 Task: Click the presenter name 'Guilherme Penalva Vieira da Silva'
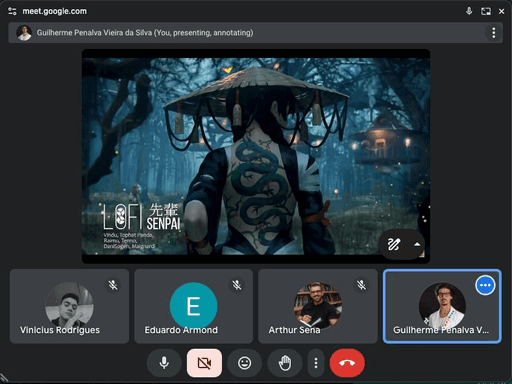pyautogui.click(x=94, y=33)
